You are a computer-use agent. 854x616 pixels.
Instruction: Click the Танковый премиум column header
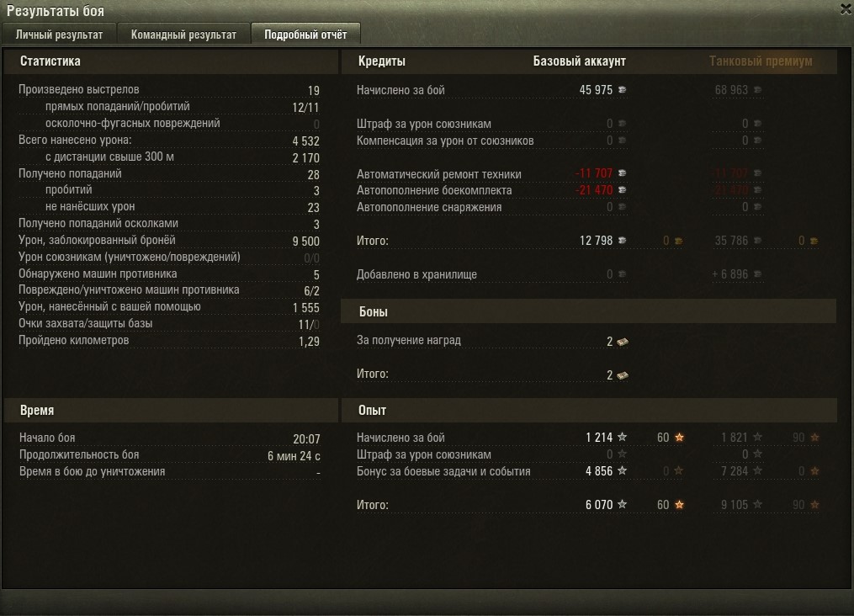761,61
